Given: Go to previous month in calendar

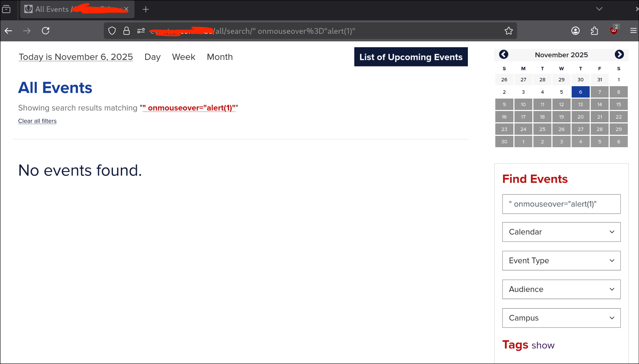Looking at the screenshot, I should coord(504,54).
